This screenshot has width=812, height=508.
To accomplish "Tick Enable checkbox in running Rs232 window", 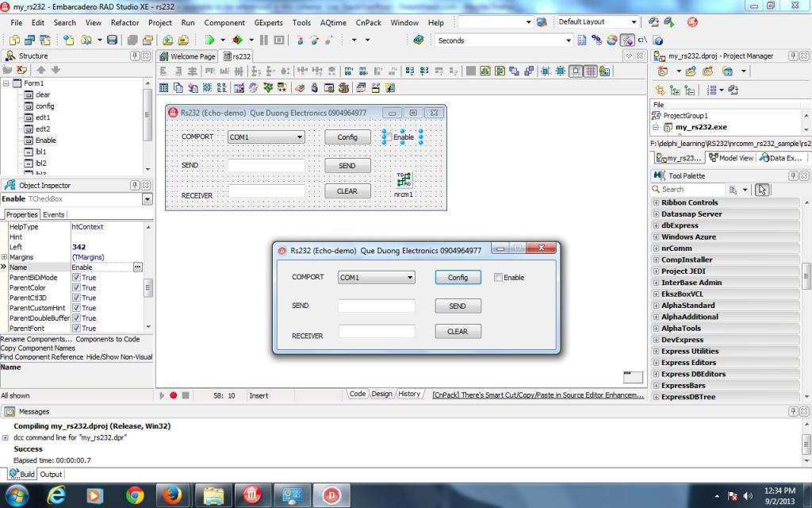I will tap(498, 277).
